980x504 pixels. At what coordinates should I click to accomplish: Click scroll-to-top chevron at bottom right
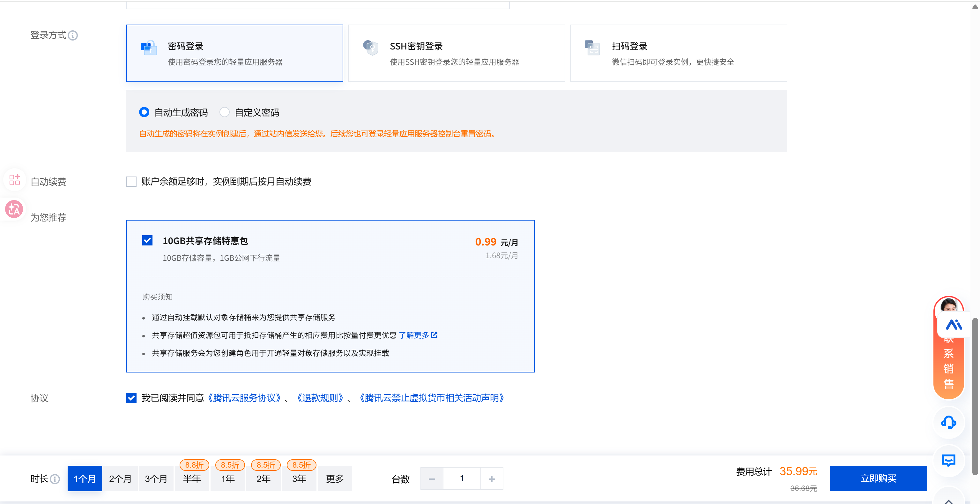[x=948, y=500]
